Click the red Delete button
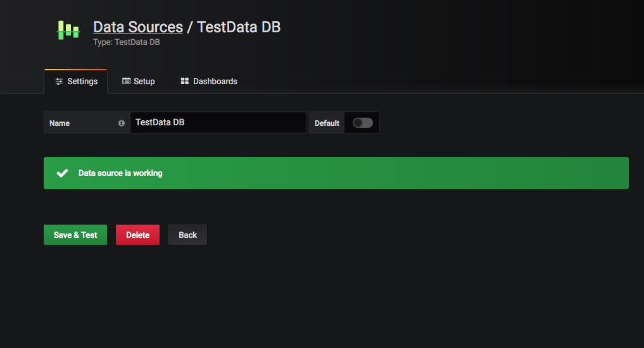The height and width of the screenshot is (348, 644). point(137,235)
